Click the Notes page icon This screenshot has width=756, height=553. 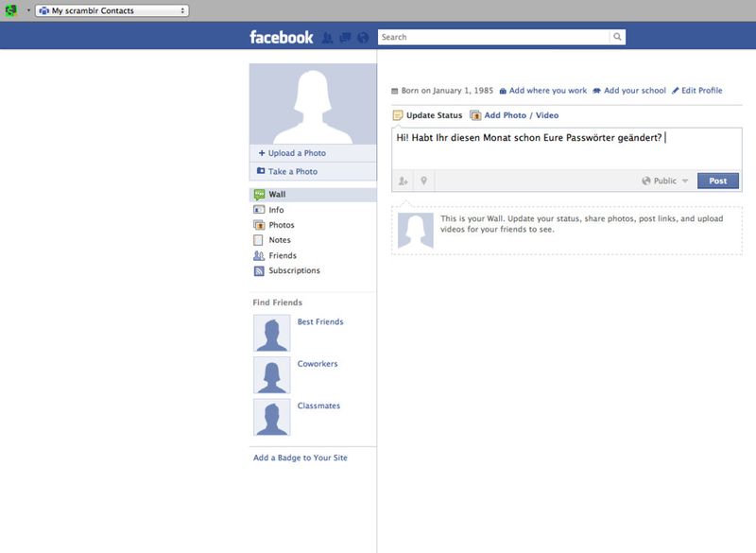[258, 240]
